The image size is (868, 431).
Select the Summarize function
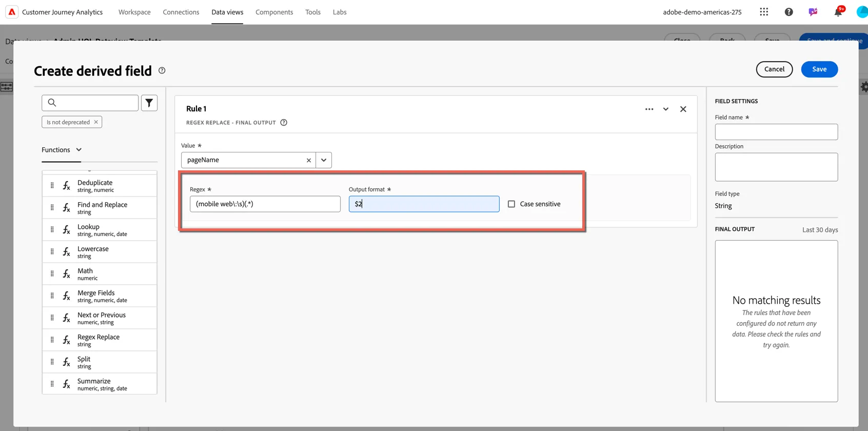[100, 384]
